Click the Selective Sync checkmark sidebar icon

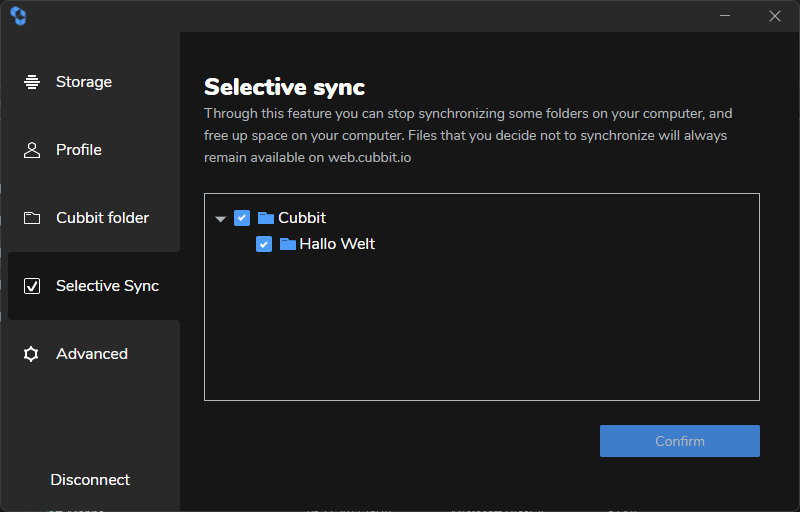pyautogui.click(x=32, y=286)
